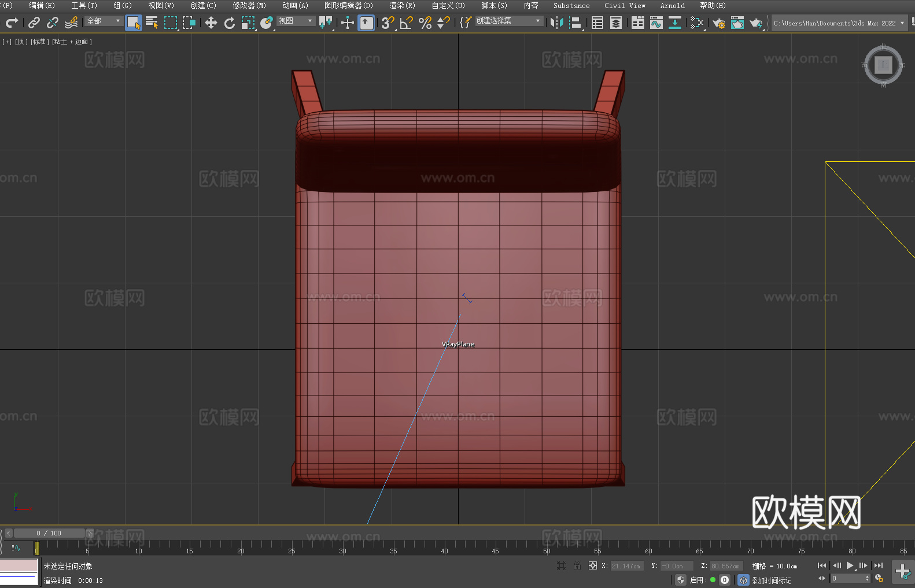Toggle keyboard shortcut override button
This screenshot has height=588, width=915.
[x=367, y=23]
